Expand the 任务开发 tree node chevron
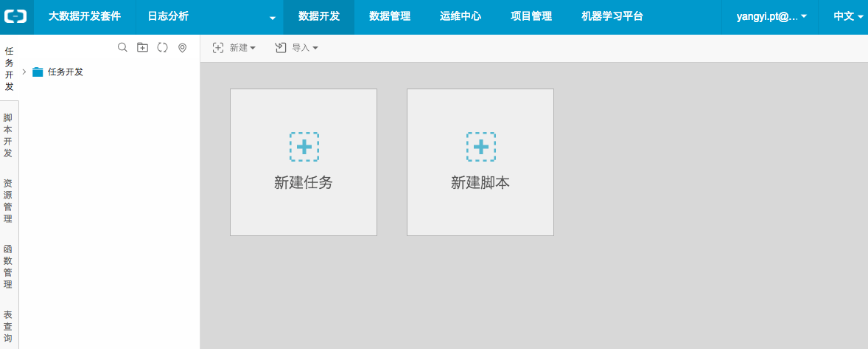This screenshot has width=868, height=349. coord(24,72)
